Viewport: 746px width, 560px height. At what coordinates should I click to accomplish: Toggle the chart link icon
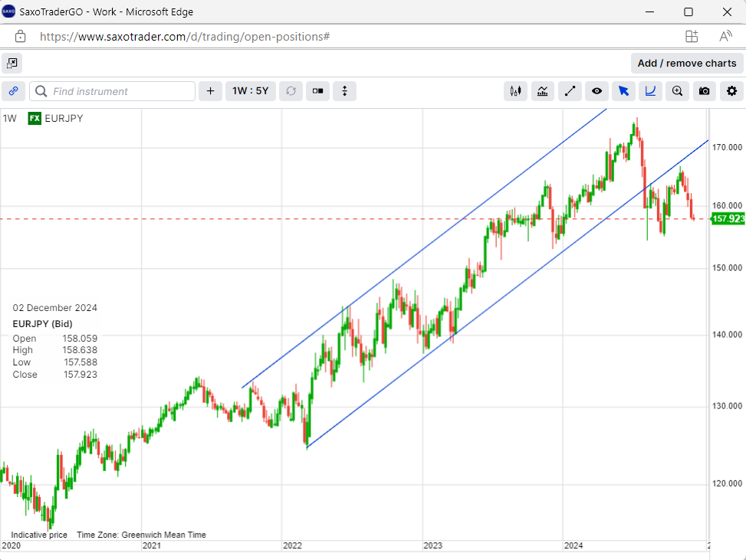[13, 91]
